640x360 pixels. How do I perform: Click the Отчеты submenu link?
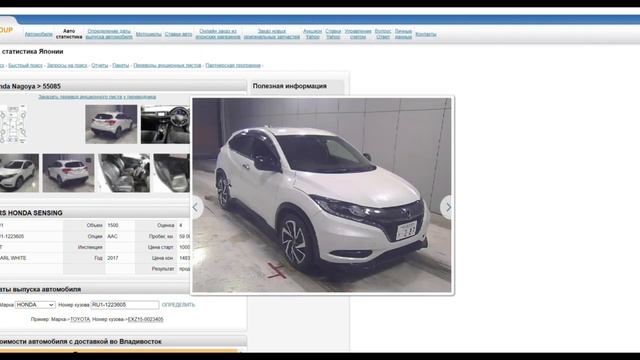coord(100,65)
